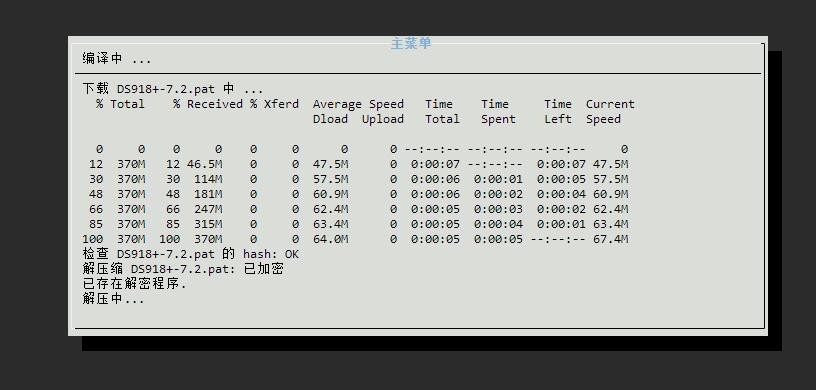Screen dimensions: 816x390
Task: Click the hash: OK check line
Action: (190, 255)
